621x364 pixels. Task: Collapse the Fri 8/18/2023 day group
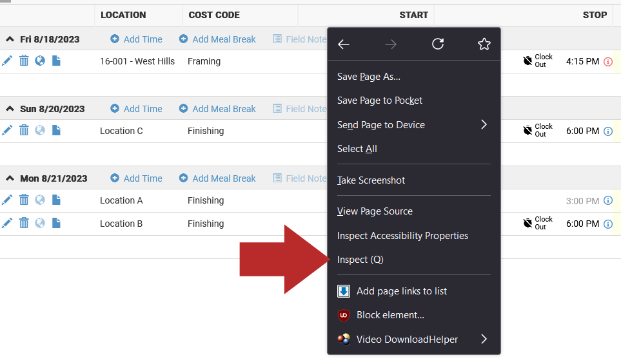click(10, 39)
